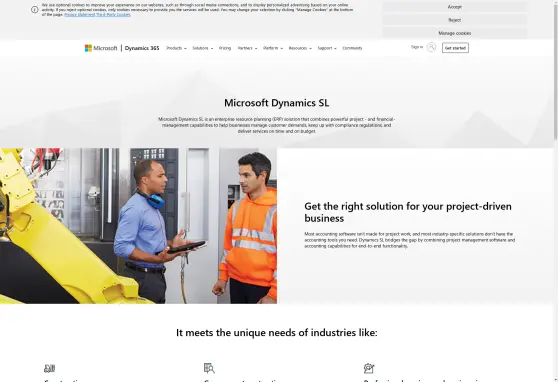The width and height of the screenshot is (558, 382).
Task: Open the Pricing menu item
Action: [x=225, y=48]
